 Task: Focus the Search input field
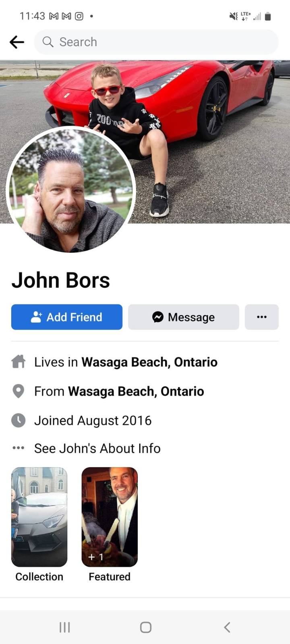click(156, 42)
